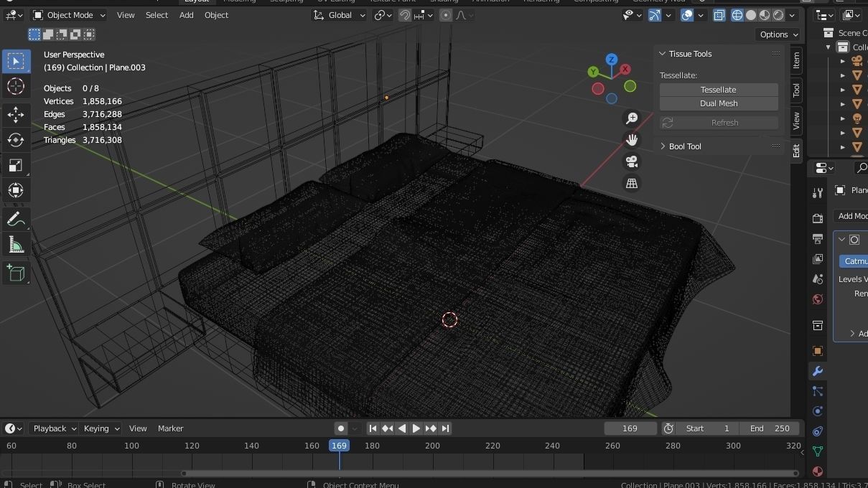Viewport: 868px width, 488px height.
Task: Play the animation forward
Action: (x=416, y=428)
